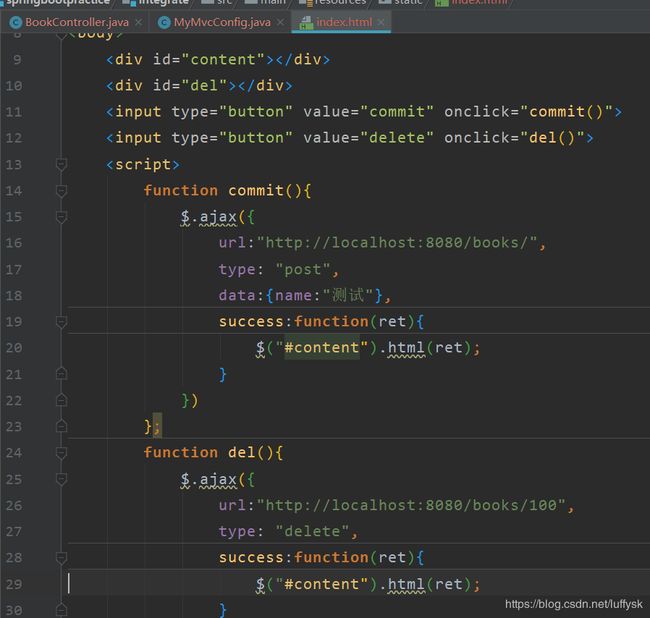650x618 pixels.
Task: Click the index.html file icon in tab
Action: click(306, 22)
